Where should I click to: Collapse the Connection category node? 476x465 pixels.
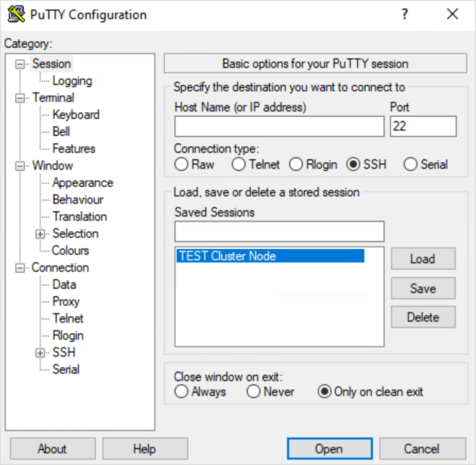pyautogui.click(x=20, y=268)
